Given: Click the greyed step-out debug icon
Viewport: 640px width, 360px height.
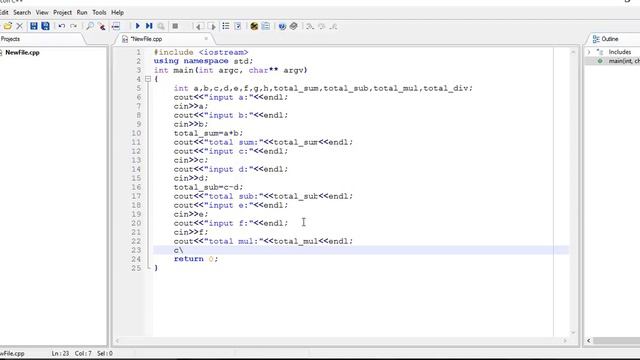Looking at the screenshot, I should (x=333, y=27).
